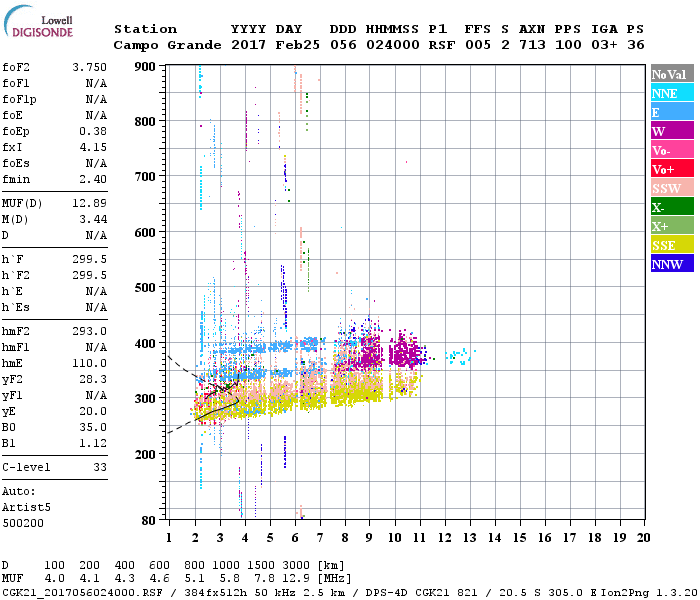Click the foF2 value 3.750
The width and height of the screenshot is (700, 600).
(x=89, y=68)
